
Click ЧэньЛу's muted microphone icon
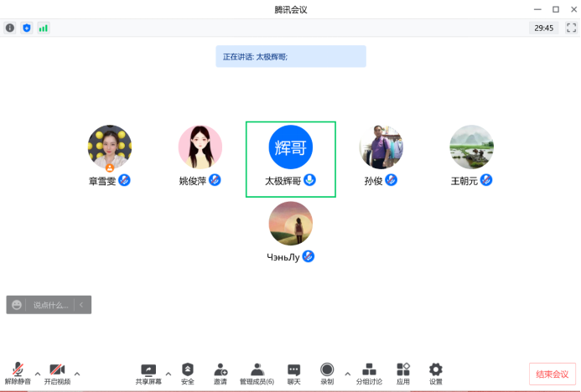tap(309, 256)
